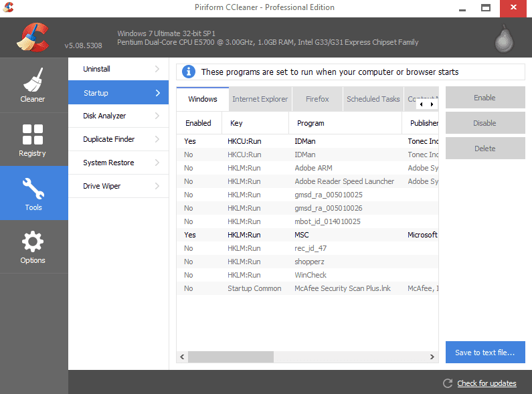Expand the Uninstall chevron
Screen dimensions: 532x394
coord(157,69)
